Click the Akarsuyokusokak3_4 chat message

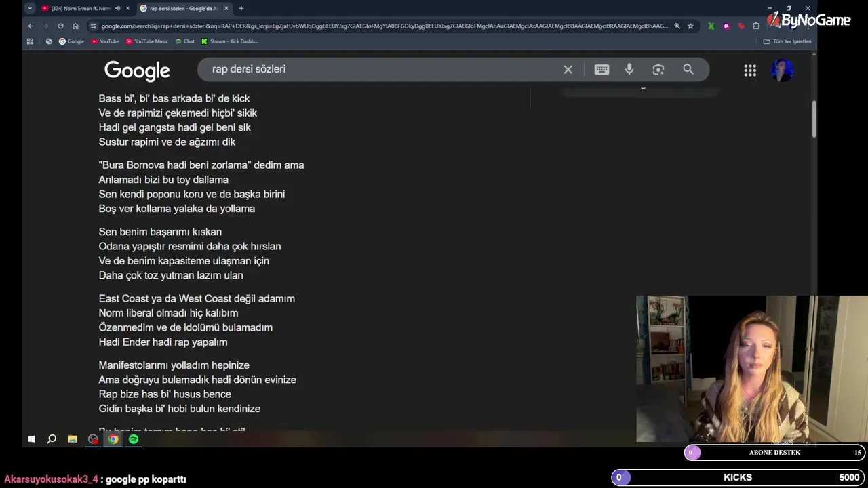(95, 479)
